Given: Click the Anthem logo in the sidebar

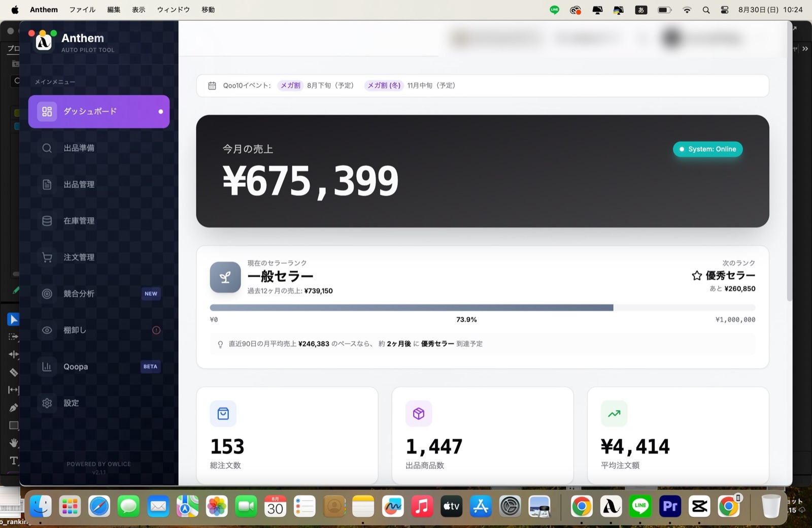Looking at the screenshot, I should [x=44, y=42].
